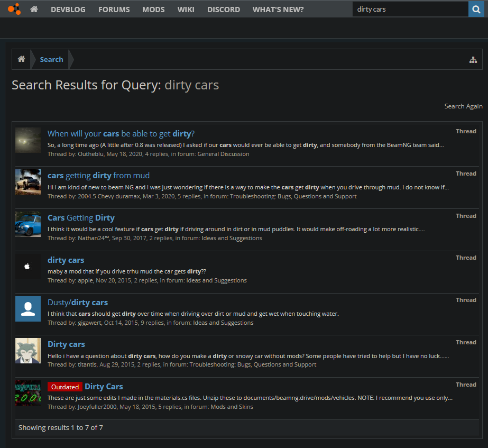Click the red Outdated prefix label
Image resolution: width=488 pixels, height=448 pixels.
65,387
